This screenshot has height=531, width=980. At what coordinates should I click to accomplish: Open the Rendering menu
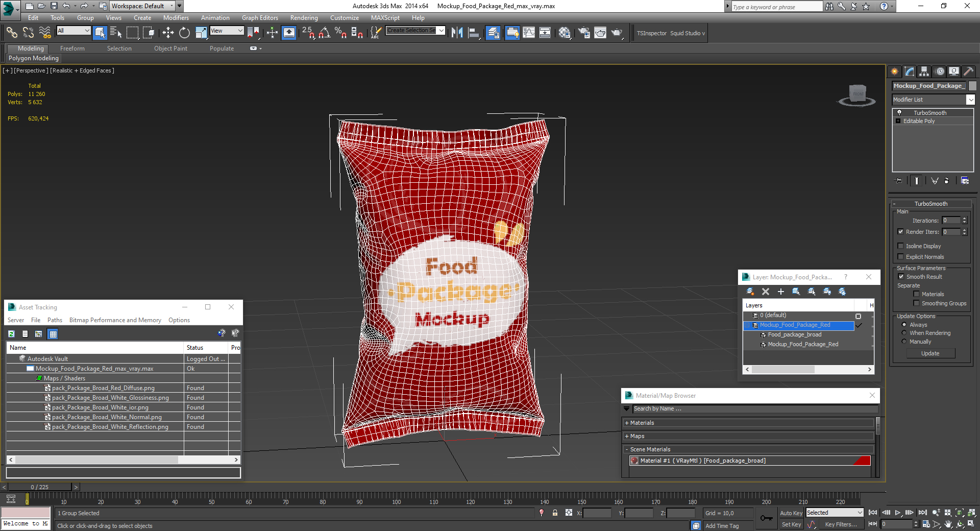pos(304,18)
